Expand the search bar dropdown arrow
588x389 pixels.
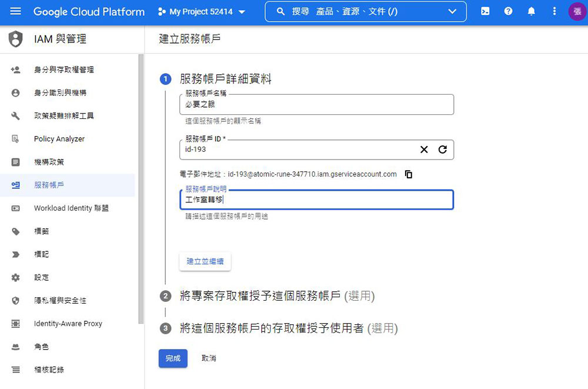click(452, 12)
